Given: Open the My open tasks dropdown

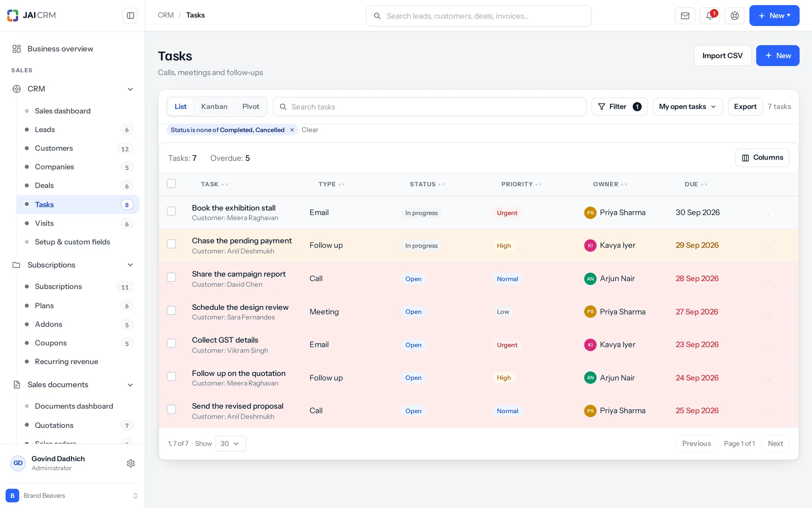Looking at the screenshot, I should coord(688,107).
